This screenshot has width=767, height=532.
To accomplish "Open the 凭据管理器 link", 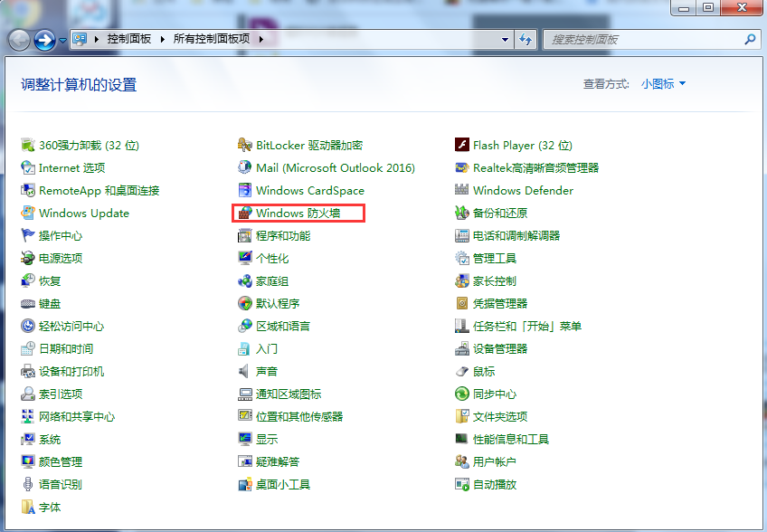I will pyautogui.click(x=500, y=303).
